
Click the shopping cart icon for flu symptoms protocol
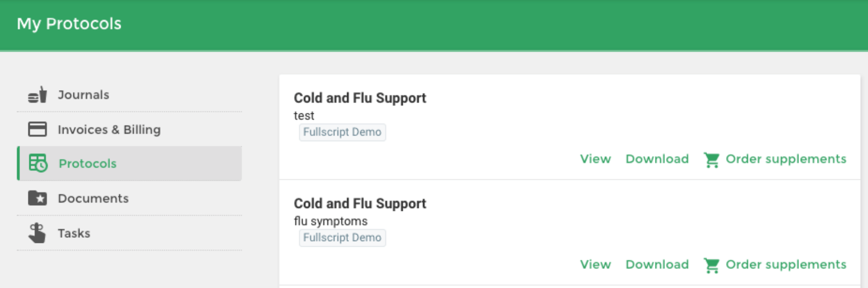pyautogui.click(x=712, y=265)
